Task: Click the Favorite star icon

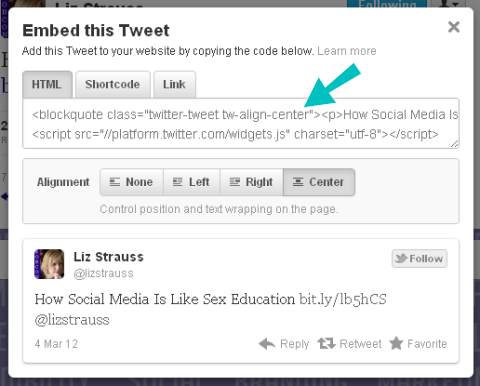Action: pos(396,343)
